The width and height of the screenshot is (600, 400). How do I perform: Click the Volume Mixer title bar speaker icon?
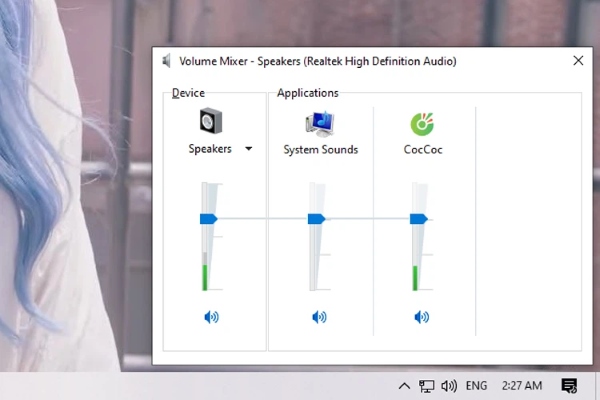click(166, 60)
